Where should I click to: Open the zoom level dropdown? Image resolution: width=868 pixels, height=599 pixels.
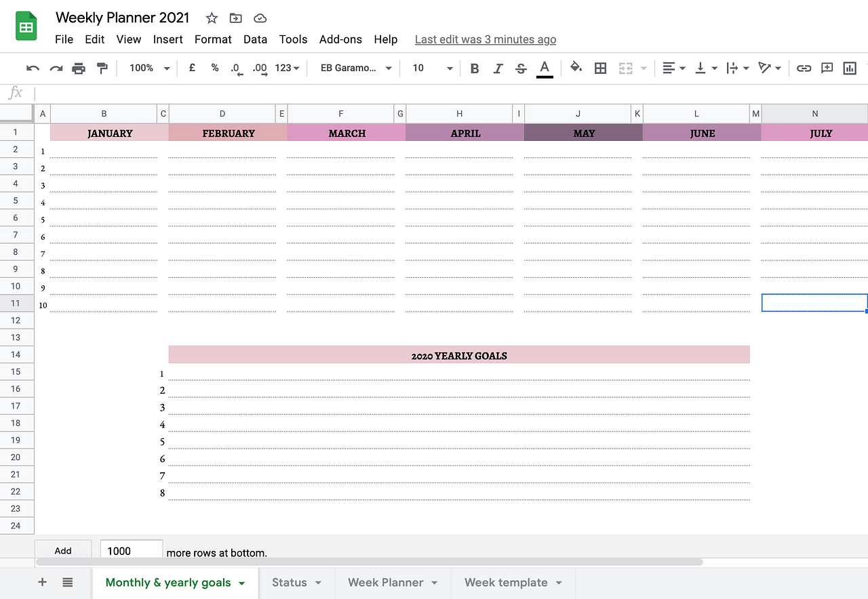click(148, 68)
